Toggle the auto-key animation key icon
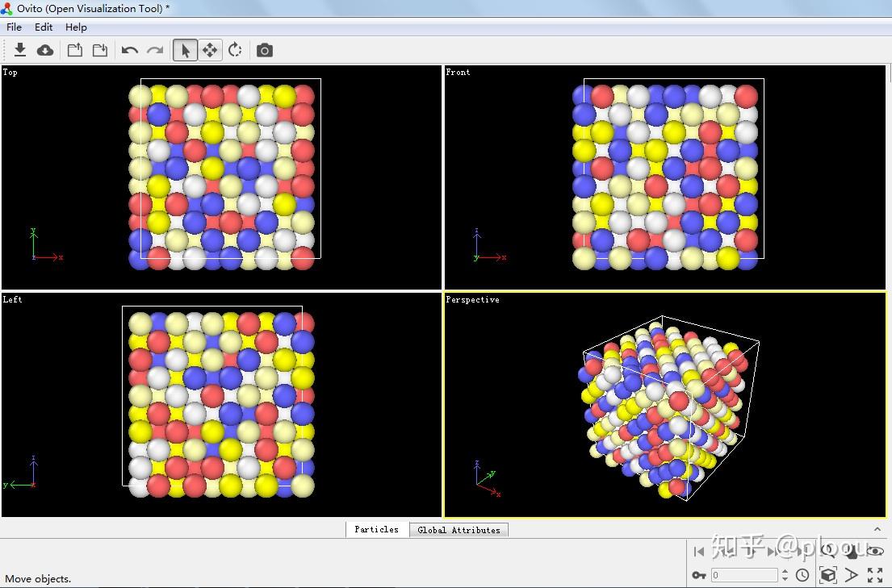The image size is (892, 588). [x=698, y=575]
